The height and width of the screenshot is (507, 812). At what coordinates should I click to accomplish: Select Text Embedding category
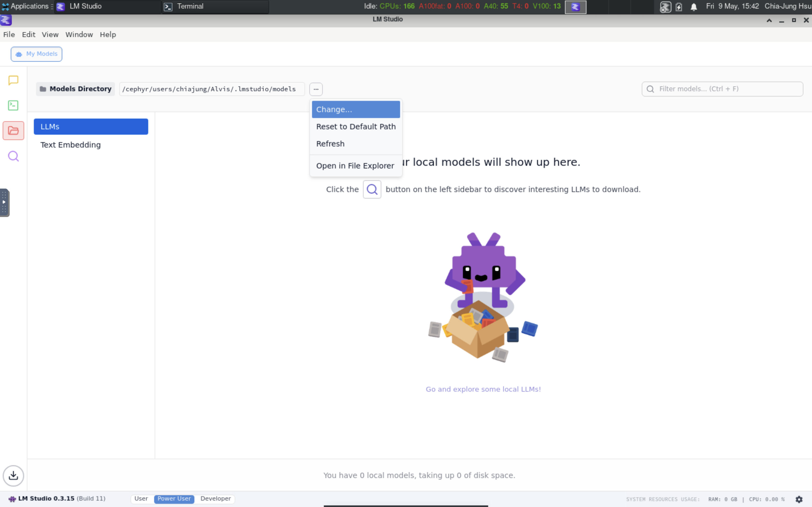pyautogui.click(x=70, y=145)
